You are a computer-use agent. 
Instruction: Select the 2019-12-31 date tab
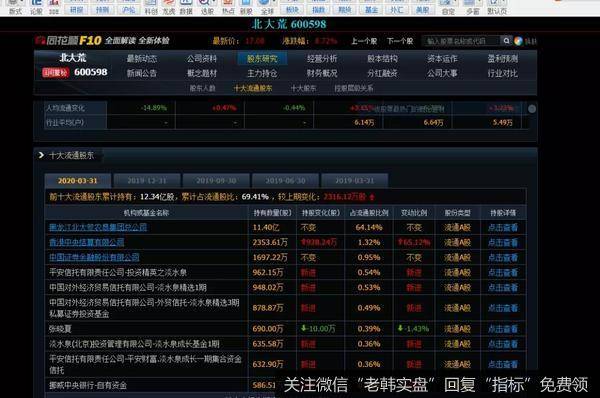click(x=147, y=180)
